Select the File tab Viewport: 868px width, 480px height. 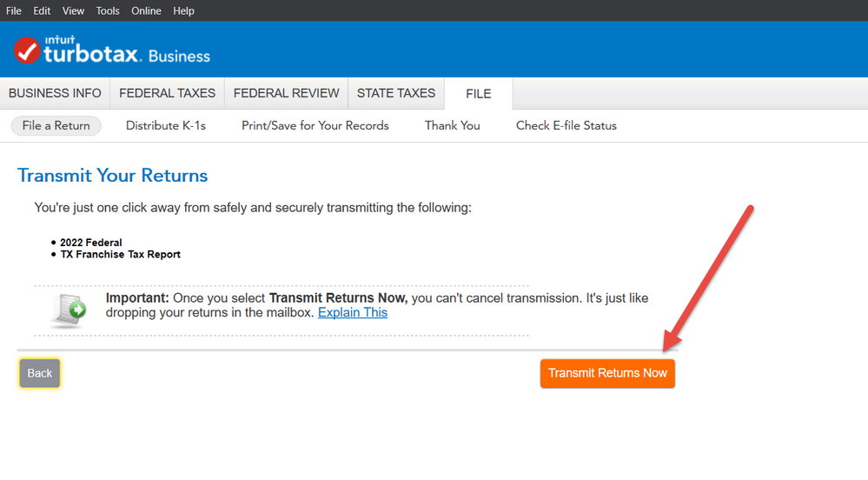click(x=478, y=94)
